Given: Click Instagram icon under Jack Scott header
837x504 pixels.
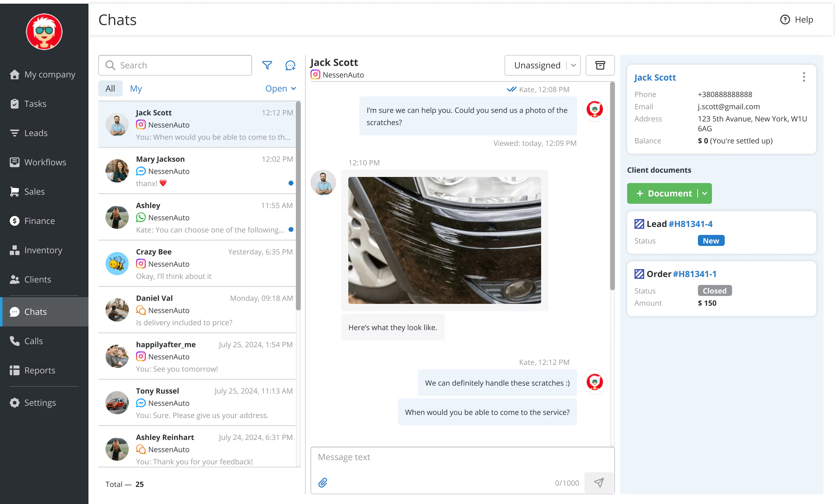Looking at the screenshot, I should pyautogui.click(x=315, y=74).
